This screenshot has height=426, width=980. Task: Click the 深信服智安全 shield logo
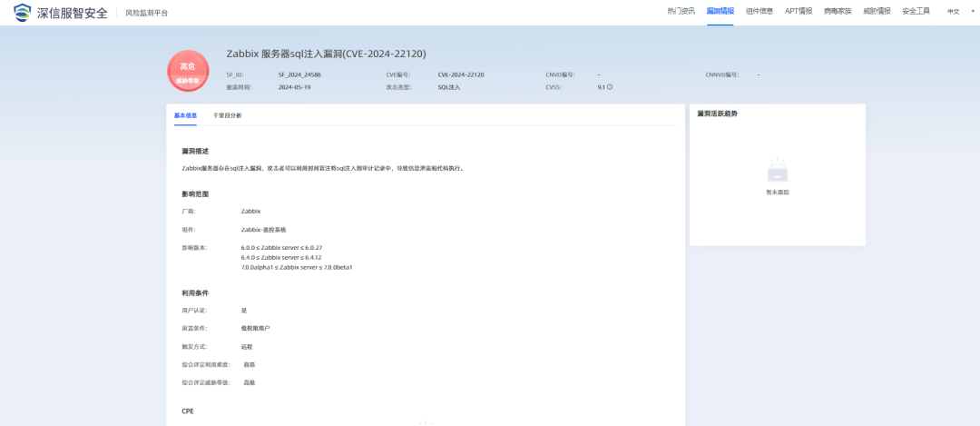[x=23, y=13]
